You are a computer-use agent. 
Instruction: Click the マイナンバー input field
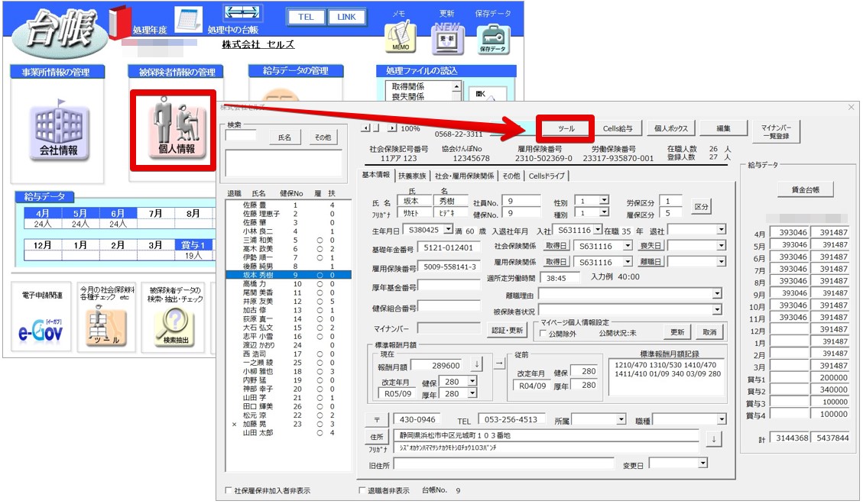point(449,328)
